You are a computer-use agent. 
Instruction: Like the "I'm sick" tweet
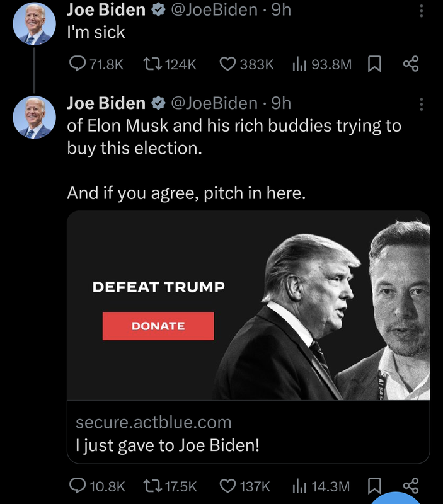click(x=227, y=64)
